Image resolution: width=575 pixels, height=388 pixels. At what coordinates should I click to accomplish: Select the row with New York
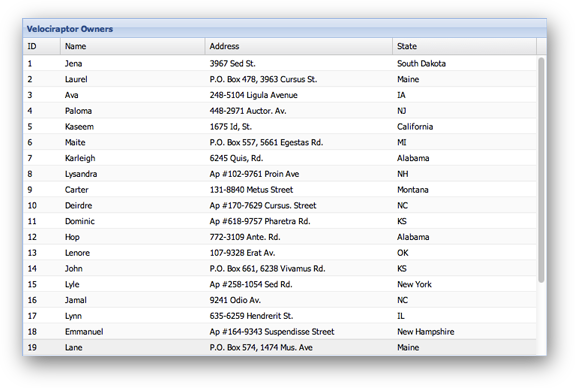(279, 284)
